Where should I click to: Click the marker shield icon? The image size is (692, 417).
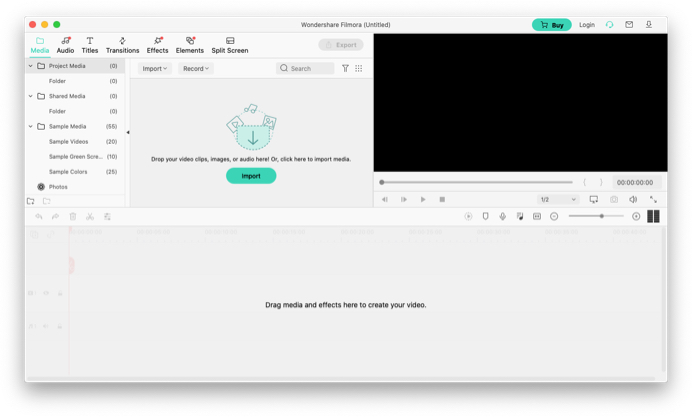(x=485, y=216)
